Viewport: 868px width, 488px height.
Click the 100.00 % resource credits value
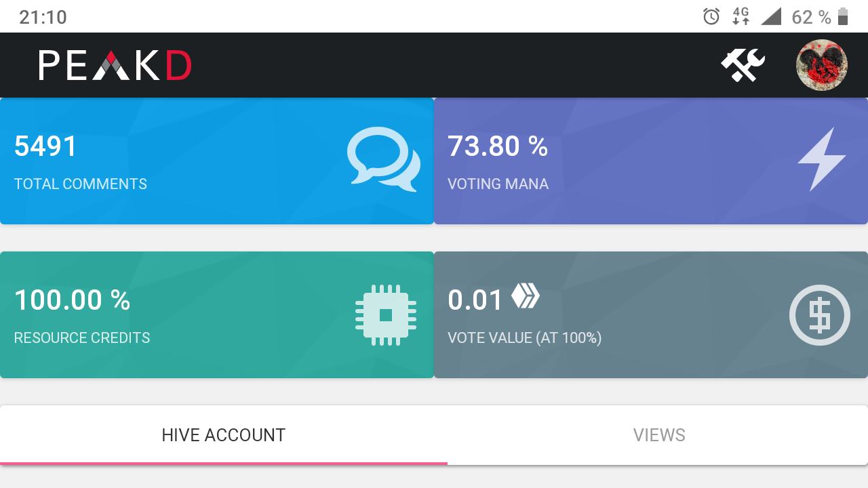click(72, 300)
